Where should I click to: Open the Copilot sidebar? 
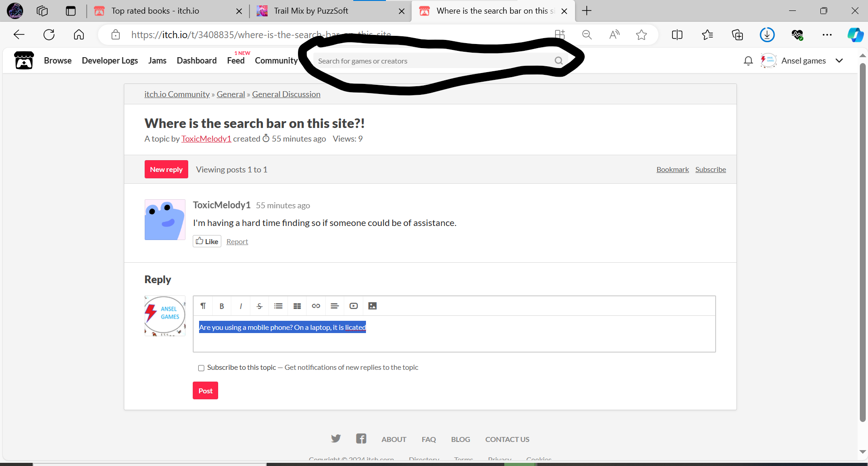click(855, 34)
